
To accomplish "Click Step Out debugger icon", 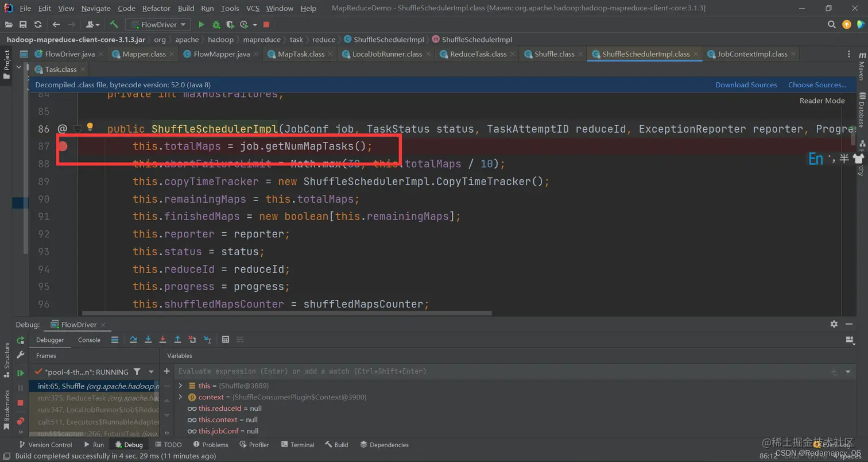I will [177, 340].
